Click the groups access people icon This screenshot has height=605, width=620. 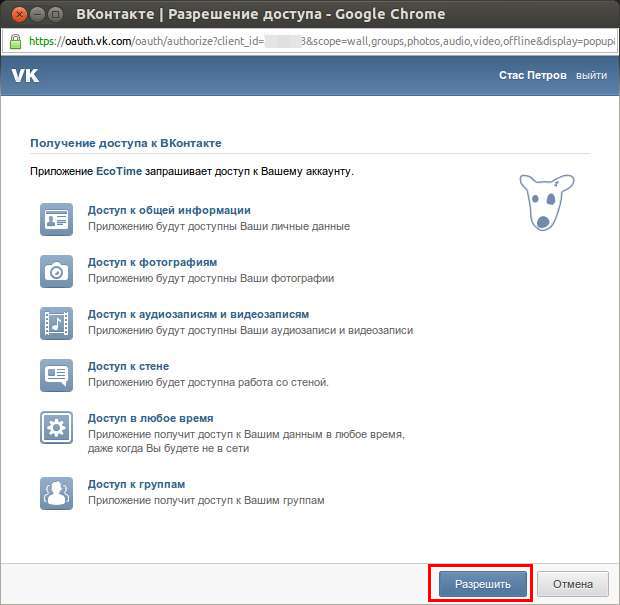point(56,492)
